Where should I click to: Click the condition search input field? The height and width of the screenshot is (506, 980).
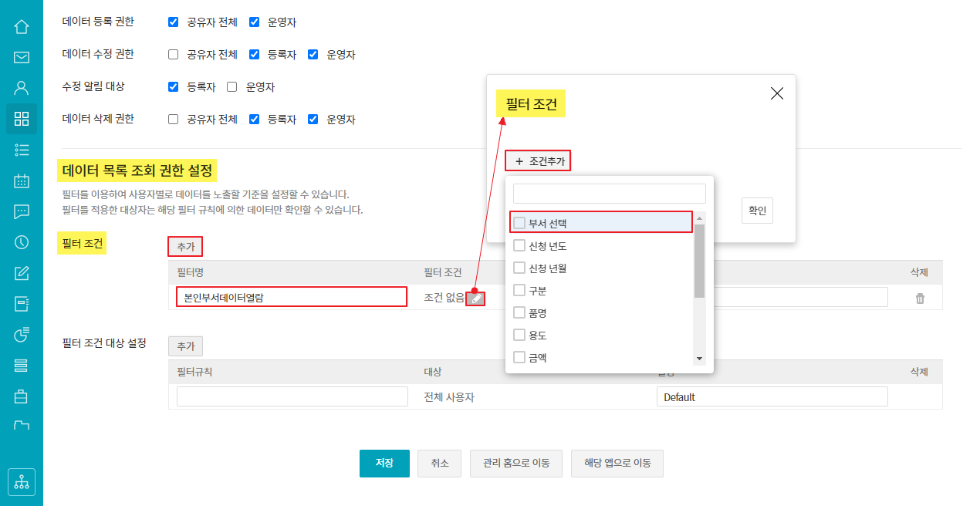coord(609,194)
